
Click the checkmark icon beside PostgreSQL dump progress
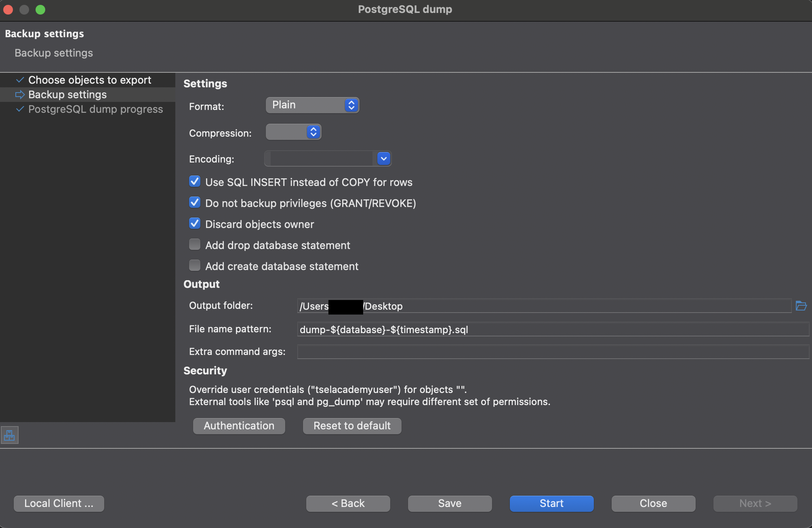(x=20, y=109)
